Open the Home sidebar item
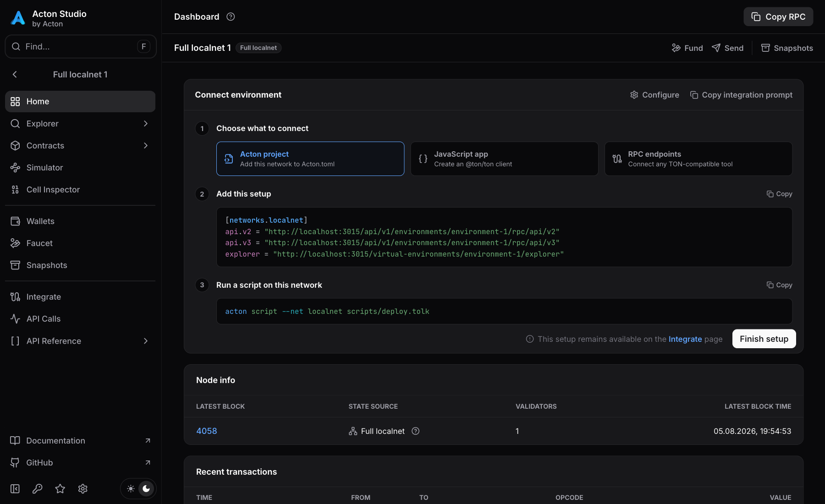 (x=80, y=101)
